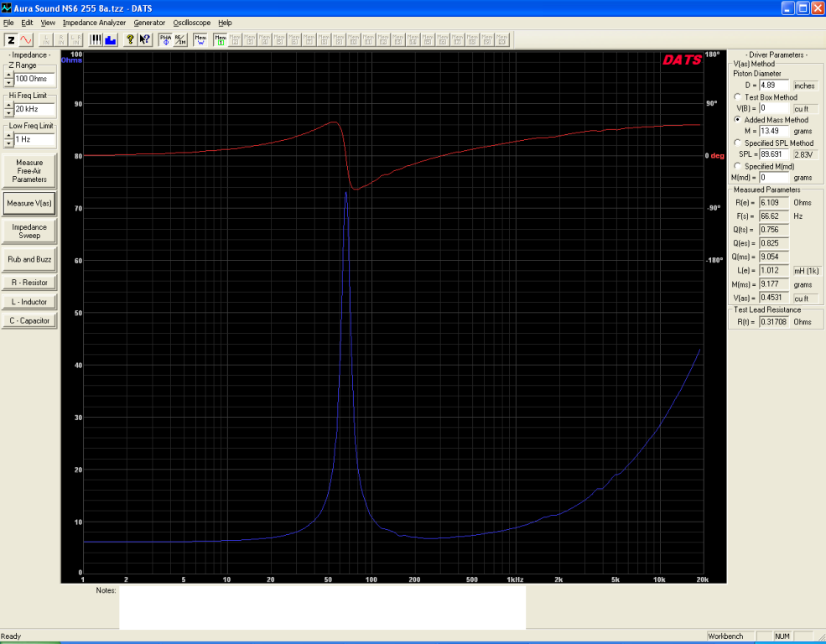This screenshot has height=644, width=826.
Task: Select the Specified M(md) radio button
Action: tap(737, 166)
